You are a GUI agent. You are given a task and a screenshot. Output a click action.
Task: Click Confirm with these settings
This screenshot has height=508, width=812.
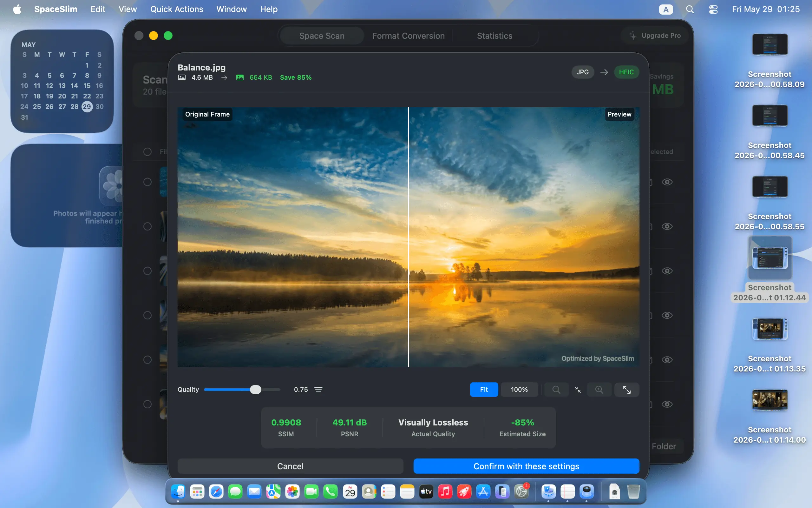[x=526, y=466]
